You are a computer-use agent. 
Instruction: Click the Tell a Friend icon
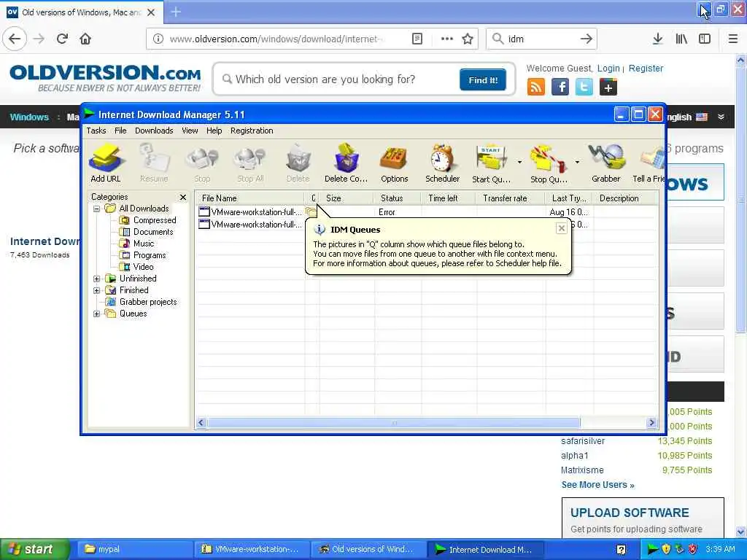(649, 163)
